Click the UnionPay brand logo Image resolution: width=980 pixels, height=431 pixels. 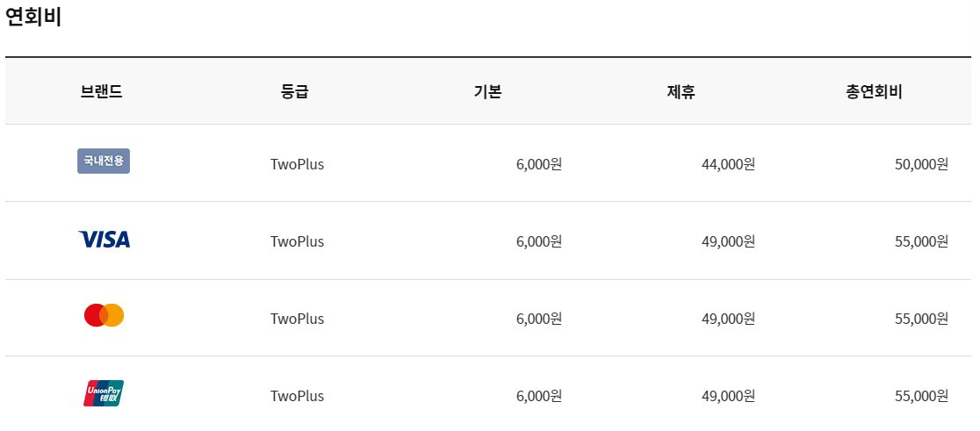pos(104,393)
